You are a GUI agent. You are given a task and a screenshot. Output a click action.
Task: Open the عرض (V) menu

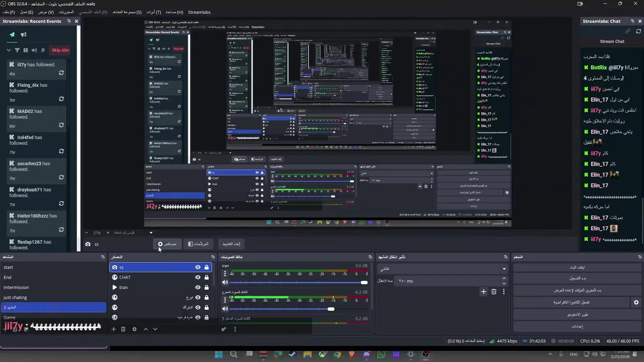46,12
